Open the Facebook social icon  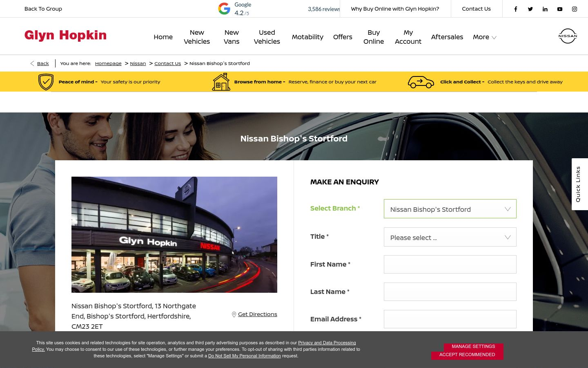pos(516,9)
